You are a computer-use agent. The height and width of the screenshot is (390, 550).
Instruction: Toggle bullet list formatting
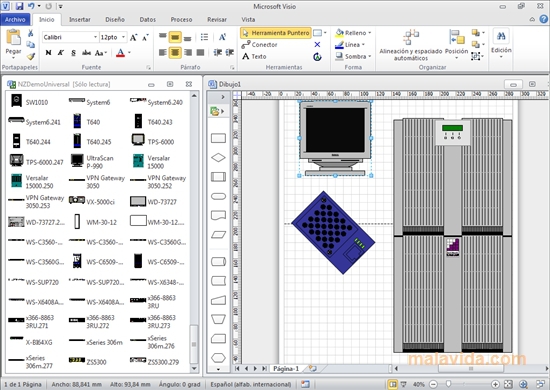(x=204, y=37)
